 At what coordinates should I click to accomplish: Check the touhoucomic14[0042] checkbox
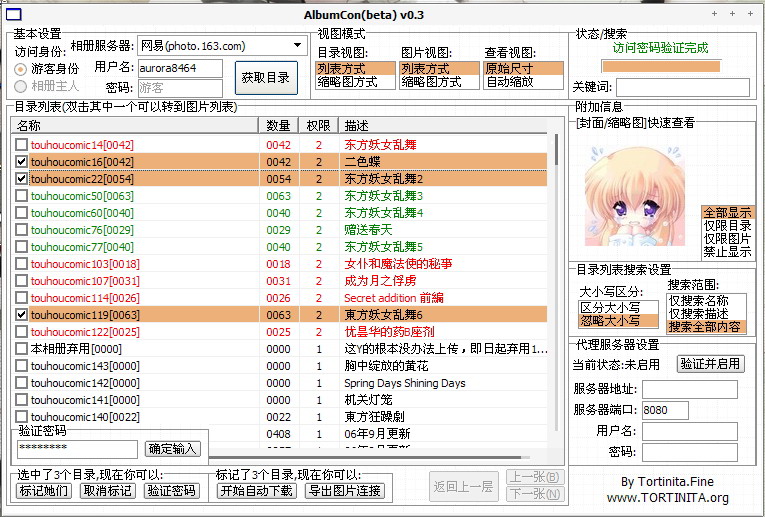(x=21, y=145)
